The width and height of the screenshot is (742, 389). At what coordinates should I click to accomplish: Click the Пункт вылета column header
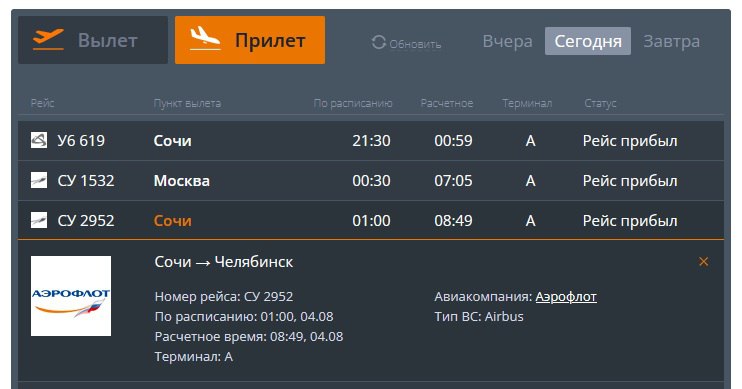point(187,103)
